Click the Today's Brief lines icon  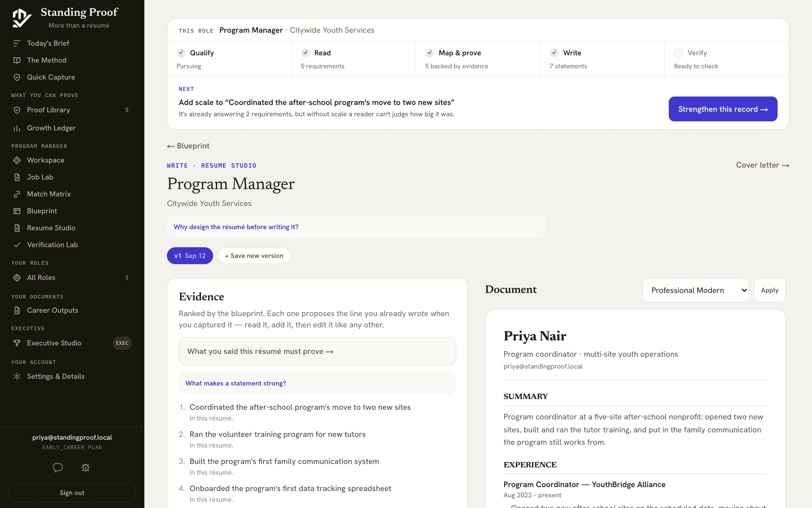coord(17,43)
